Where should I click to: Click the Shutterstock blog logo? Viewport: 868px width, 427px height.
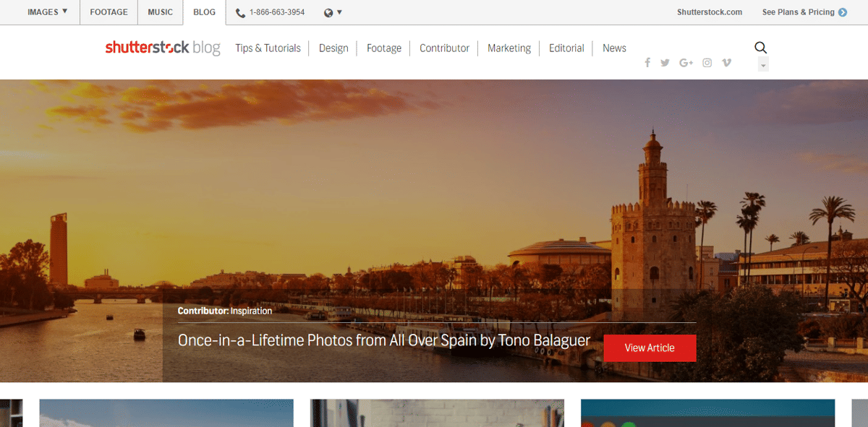point(163,48)
